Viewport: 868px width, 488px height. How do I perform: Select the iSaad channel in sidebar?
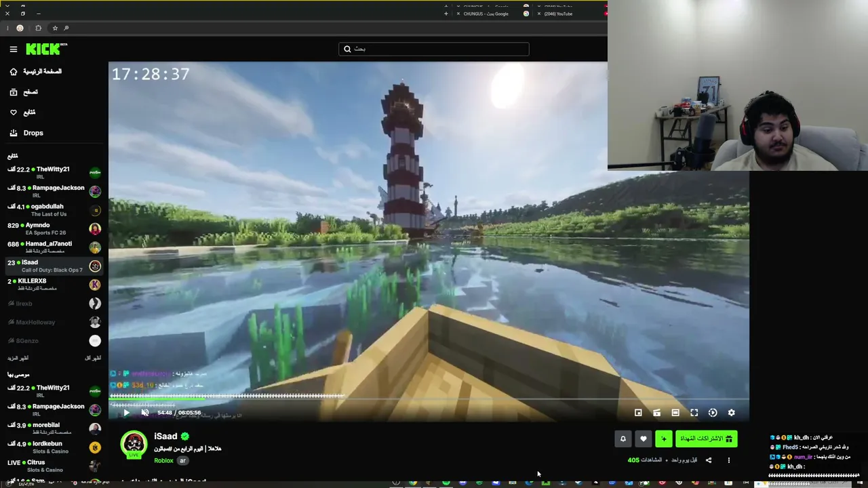pos(53,266)
